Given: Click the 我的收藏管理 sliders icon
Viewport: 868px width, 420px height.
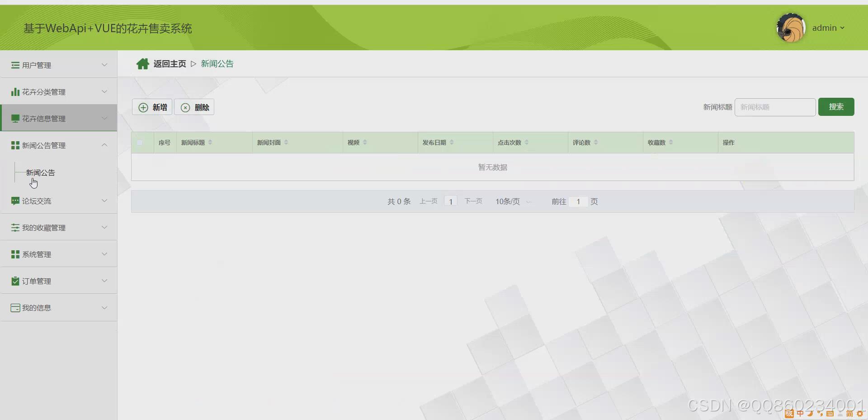Looking at the screenshot, I should (x=15, y=228).
